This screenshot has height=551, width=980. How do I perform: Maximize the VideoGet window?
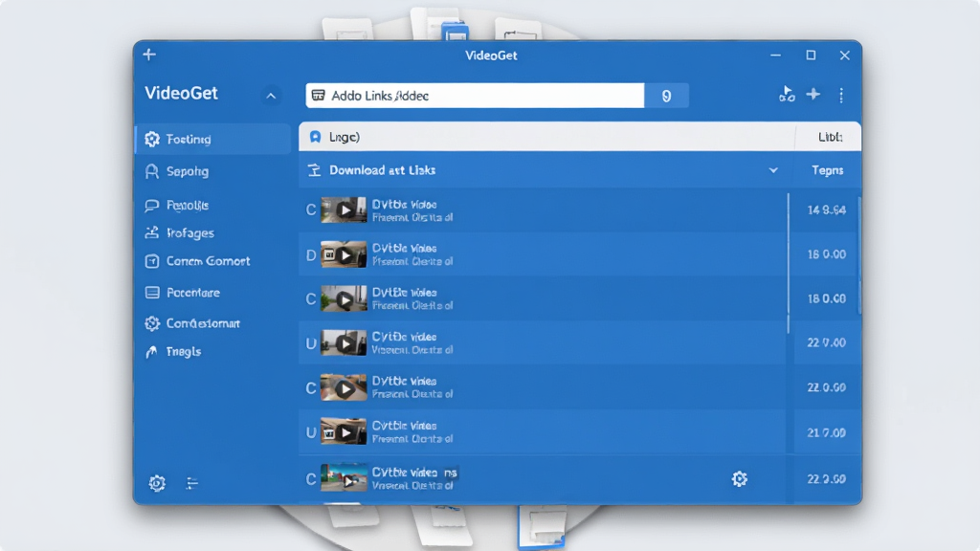point(811,55)
